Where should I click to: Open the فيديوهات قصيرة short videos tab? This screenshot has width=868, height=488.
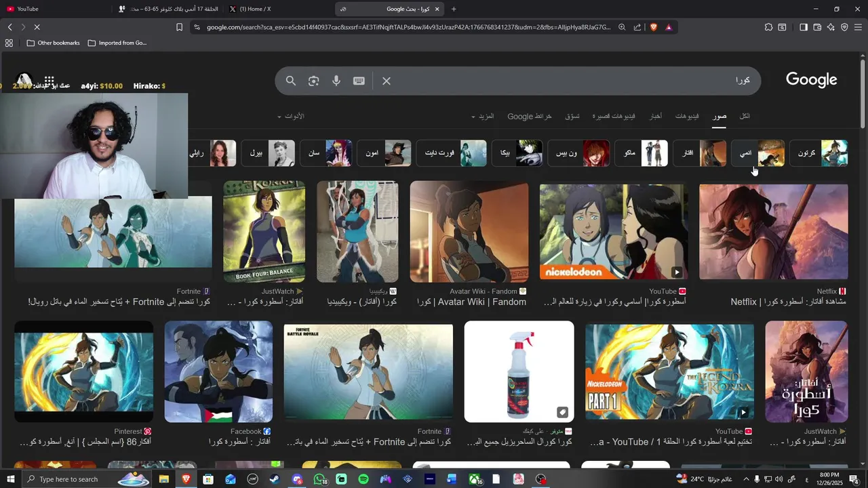coord(614,116)
